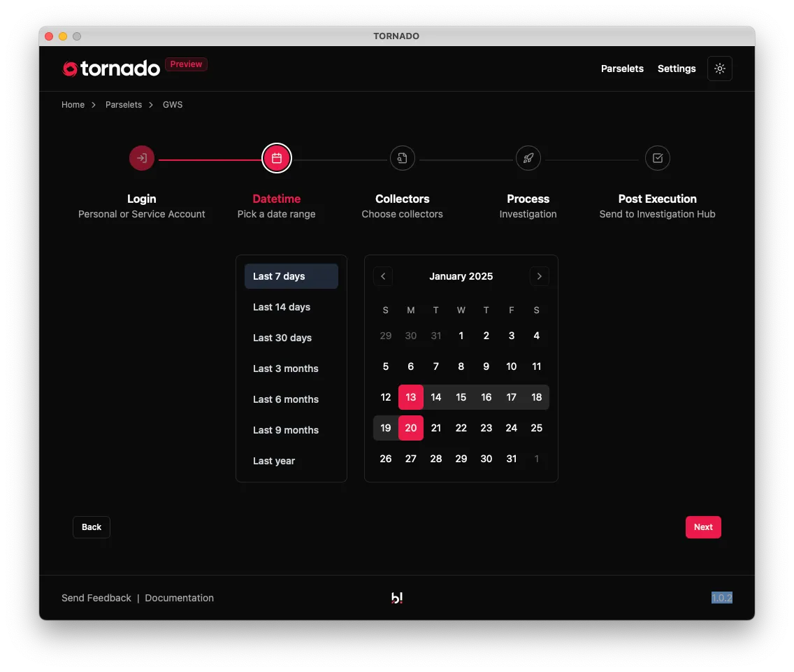Viewport: 794px width, 672px height.
Task: Click the Login step label
Action: pyautogui.click(x=142, y=199)
